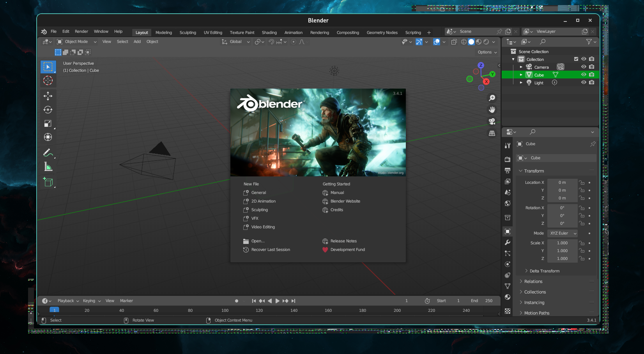The height and width of the screenshot is (354, 644).
Task: Hide the Light object with its eye toggle
Action: coord(584,82)
